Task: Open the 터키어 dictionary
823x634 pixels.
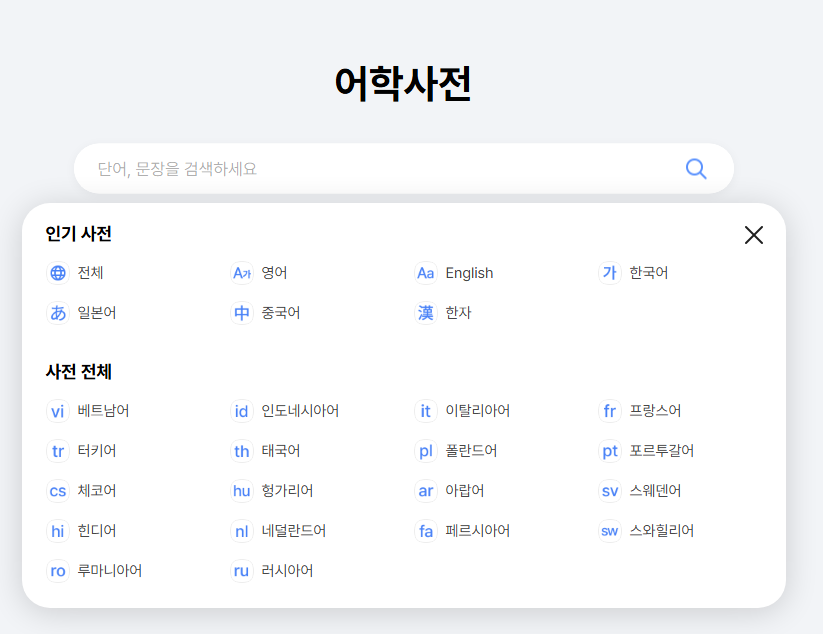Action: tap(97, 450)
